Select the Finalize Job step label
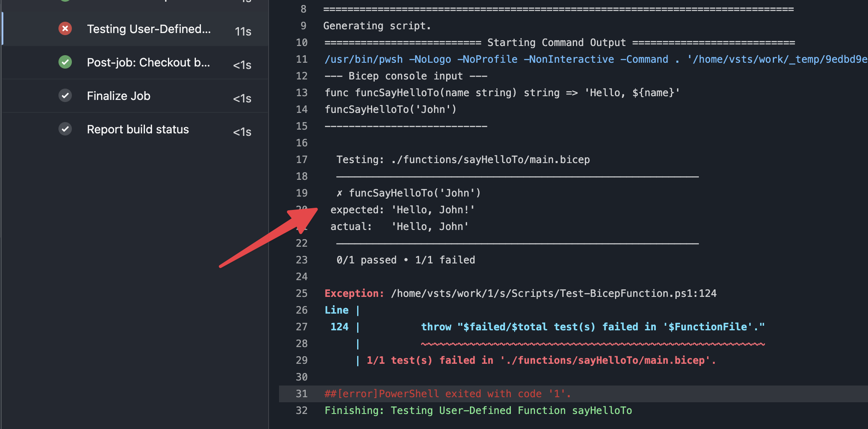 click(119, 96)
